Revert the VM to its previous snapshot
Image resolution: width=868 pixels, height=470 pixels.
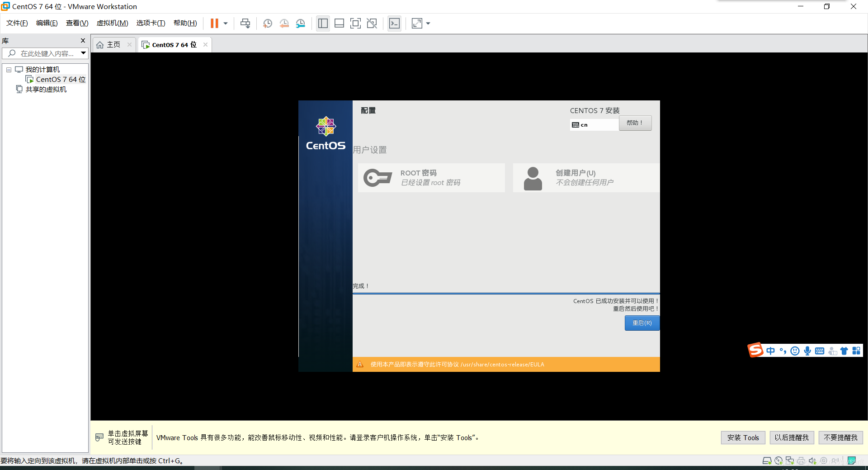click(x=284, y=24)
